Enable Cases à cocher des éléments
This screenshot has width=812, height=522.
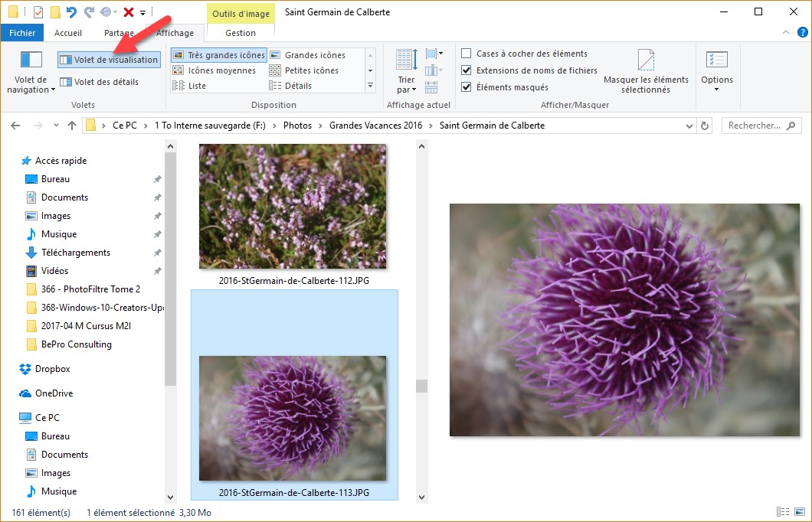pyautogui.click(x=467, y=54)
